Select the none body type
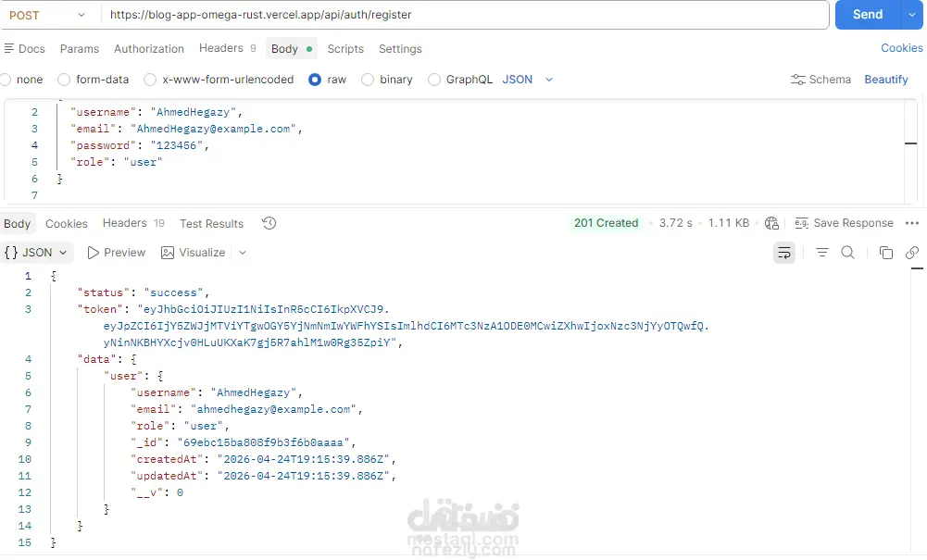 pos(22,80)
